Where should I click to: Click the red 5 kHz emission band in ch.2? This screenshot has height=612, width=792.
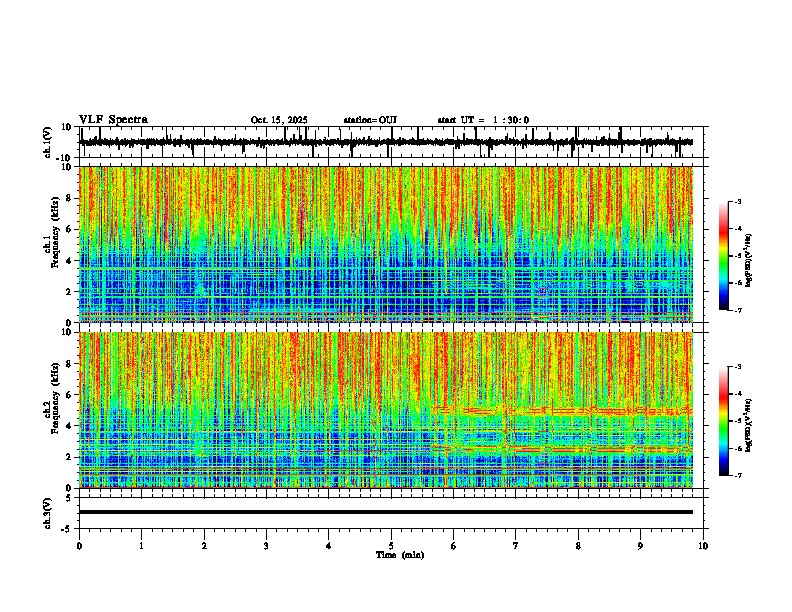[562, 410]
